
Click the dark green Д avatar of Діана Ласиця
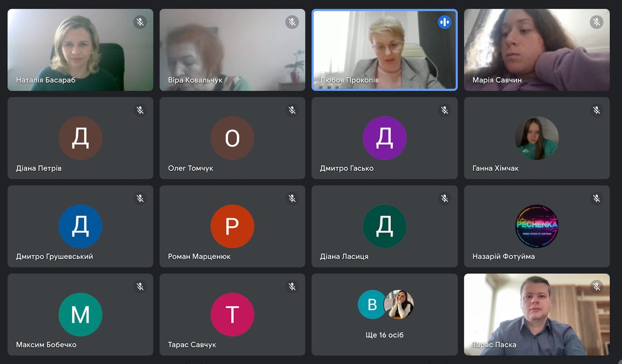[384, 226]
